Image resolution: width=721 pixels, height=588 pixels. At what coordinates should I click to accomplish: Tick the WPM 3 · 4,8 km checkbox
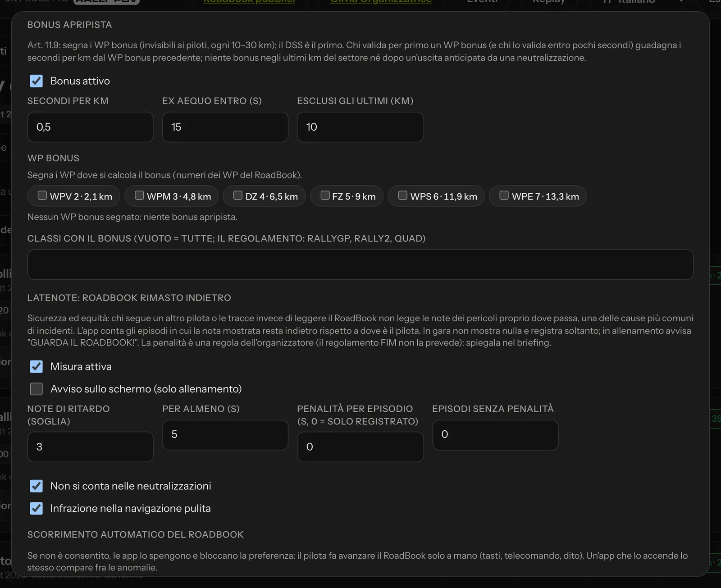point(139,195)
